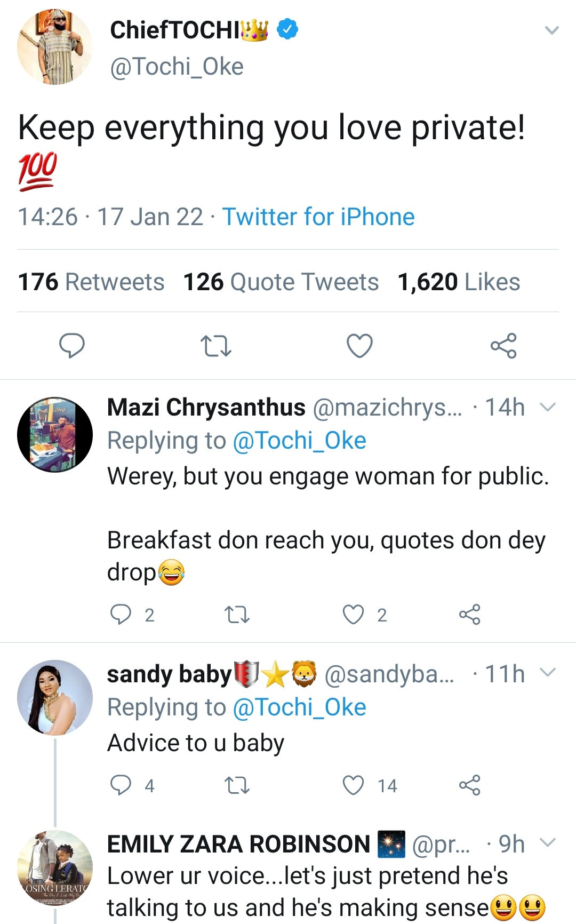Expand options for sandy baby's reply
The width and height of the screenshot is (576, 924).
(548, 672)
